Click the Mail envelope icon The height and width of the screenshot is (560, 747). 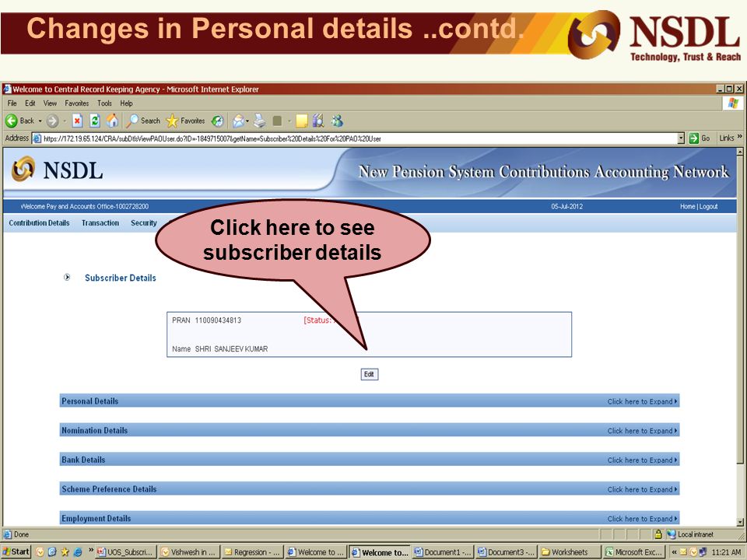point(238,121)
